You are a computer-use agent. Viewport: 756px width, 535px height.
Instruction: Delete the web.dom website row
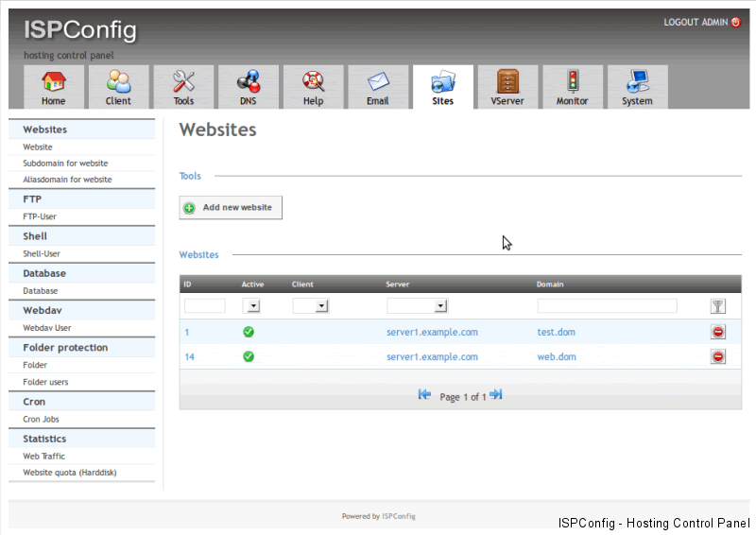[718, 356]
